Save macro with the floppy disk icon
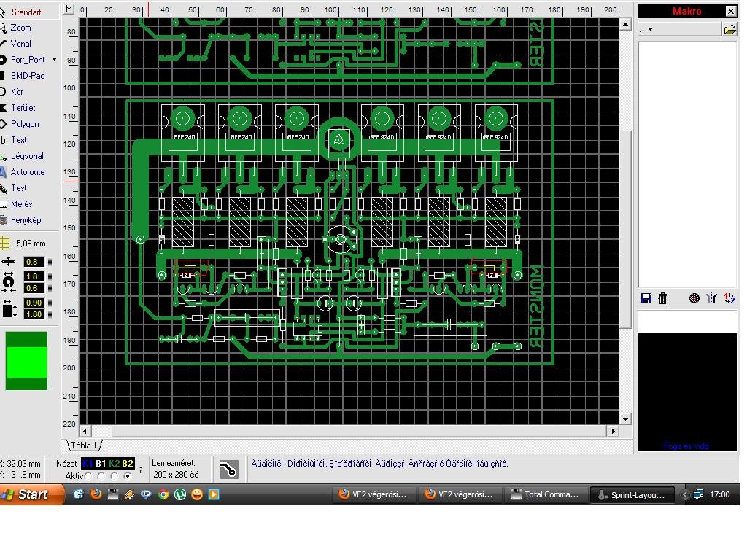This screenshot has height=560, width=747. coord(646,298)
